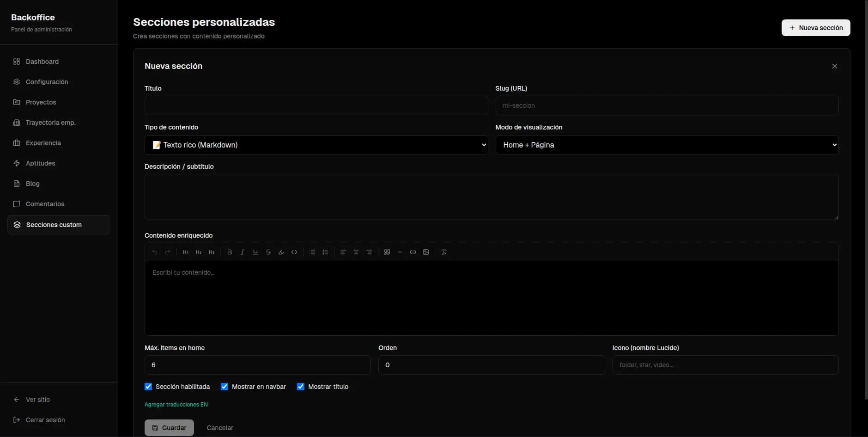The height and width of the screenshot is (437, 868).
Task: Toggle italic text formatting
Action: click(x=242, y=252)
